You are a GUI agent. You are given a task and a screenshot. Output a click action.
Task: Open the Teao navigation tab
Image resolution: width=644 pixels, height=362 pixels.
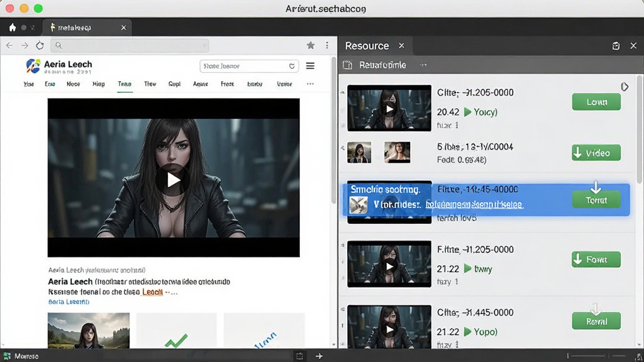(125, 84)
